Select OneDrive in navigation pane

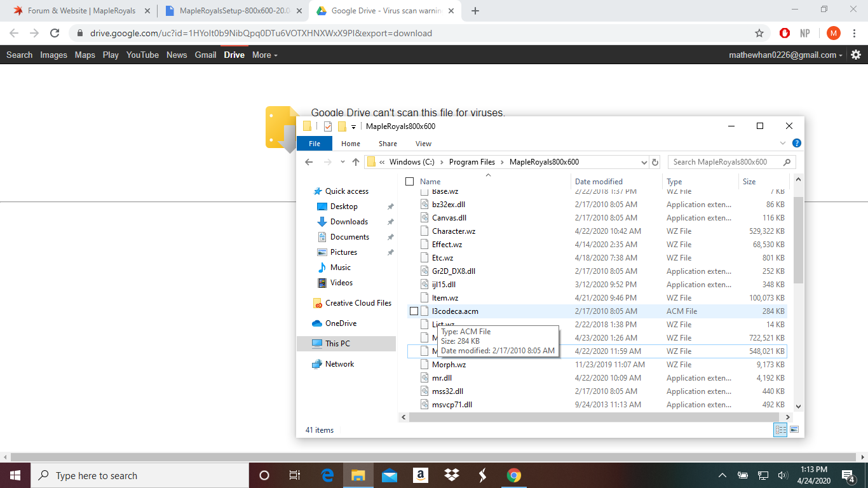point(341,323)
